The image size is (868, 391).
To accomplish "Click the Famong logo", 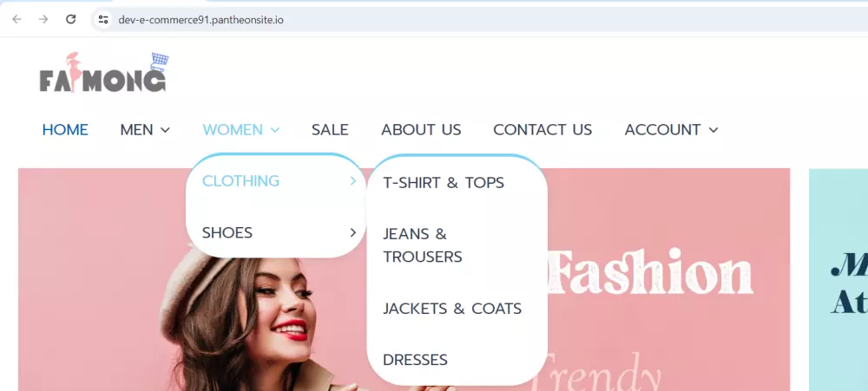I will (104, 72).
